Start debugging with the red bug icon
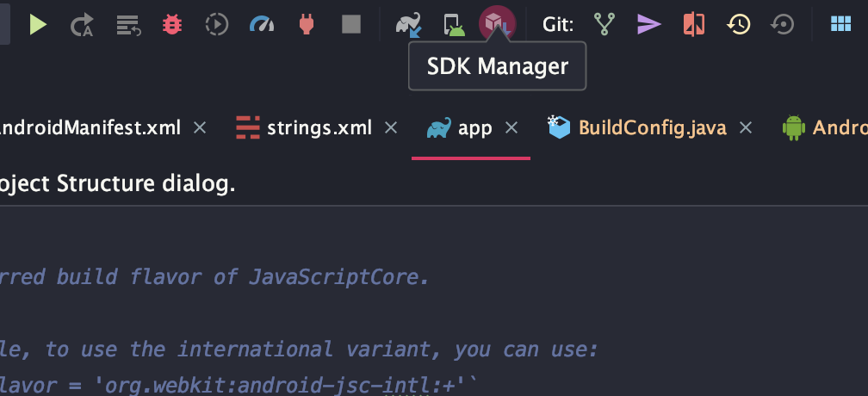Viewport: 868px width, 396px height. (x=172, y=24)
